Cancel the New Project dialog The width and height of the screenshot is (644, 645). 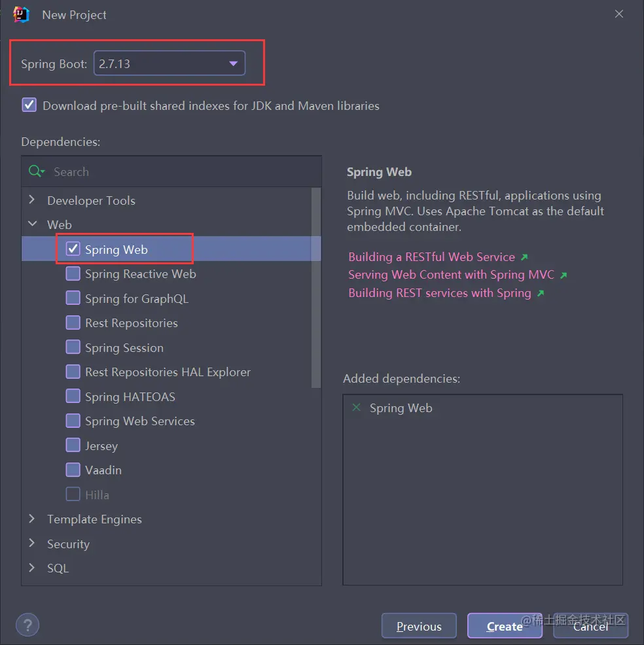tap(590, 626)
